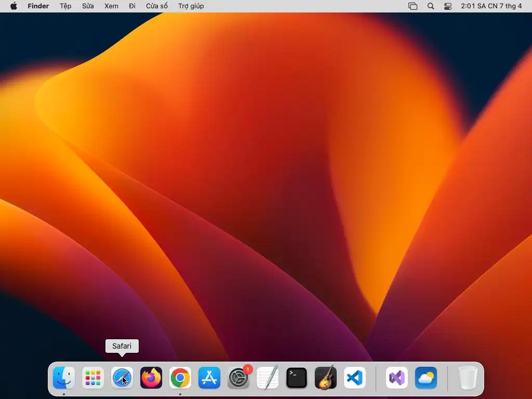Open Spotlight search magnifier
Image resolution: width=532 pixels, height=399 pixels.
[x=431, y=6]
